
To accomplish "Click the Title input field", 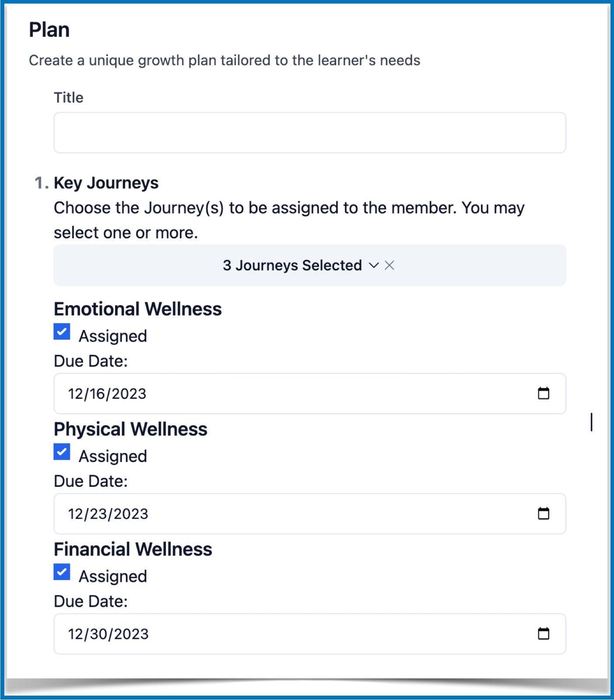I will [310, 133].
